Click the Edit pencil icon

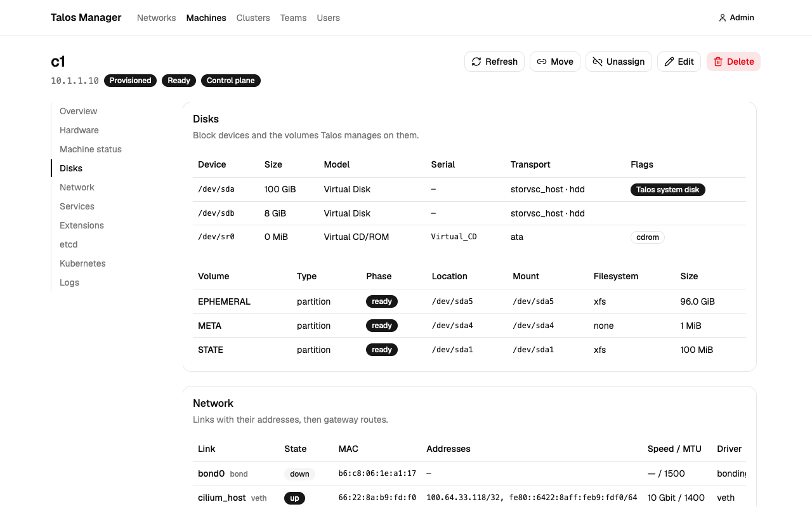(x=669, y=62)
